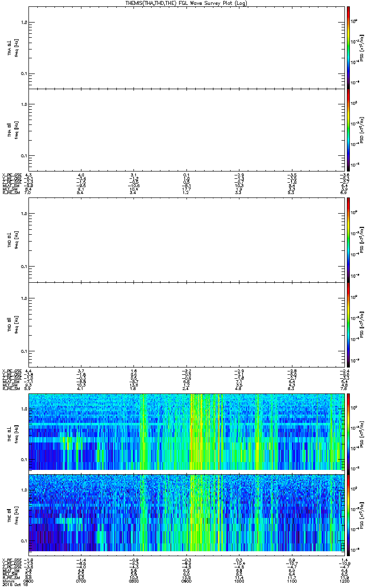The width and height of the screenshot is (368, 588).
Task: Select the empty THD B-parallel spectrogram panel
Action: click(186, 324)
